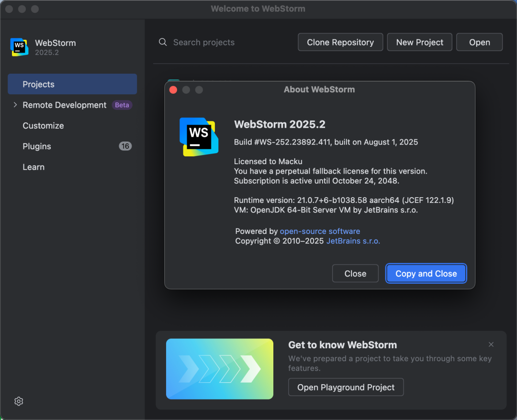Click the playground banner arrow thumbnail

point(220,369)
